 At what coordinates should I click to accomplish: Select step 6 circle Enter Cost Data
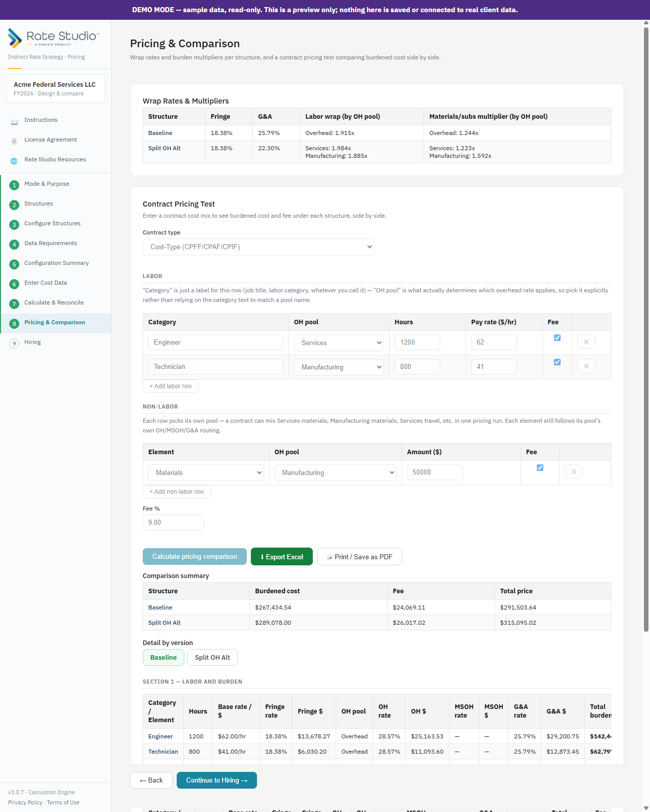coord(14,284)
